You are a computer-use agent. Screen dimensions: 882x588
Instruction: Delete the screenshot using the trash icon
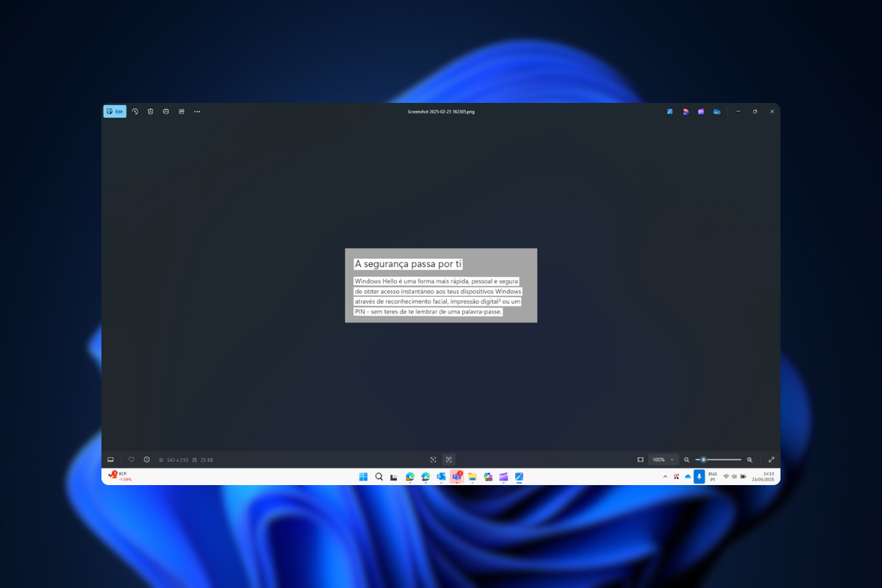point(151,112)
